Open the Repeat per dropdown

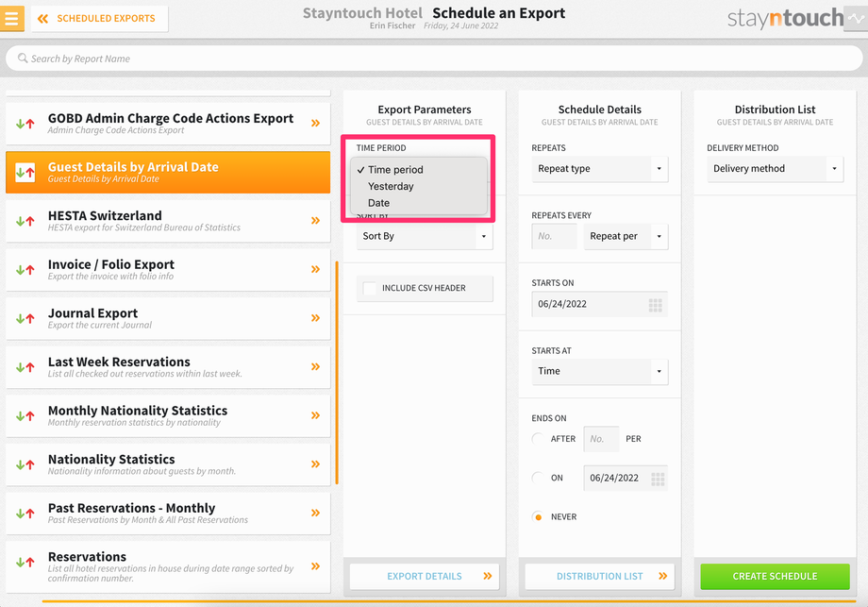(626, 237)
